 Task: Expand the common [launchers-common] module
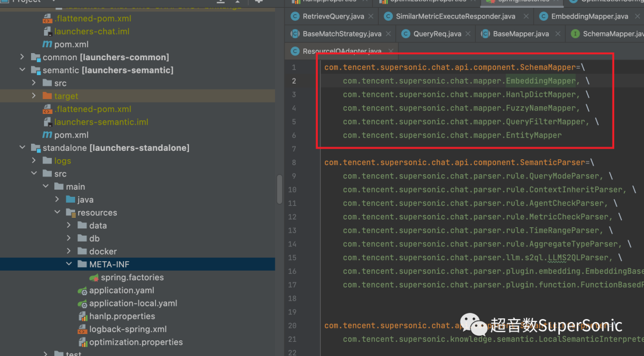pos(22,57)
